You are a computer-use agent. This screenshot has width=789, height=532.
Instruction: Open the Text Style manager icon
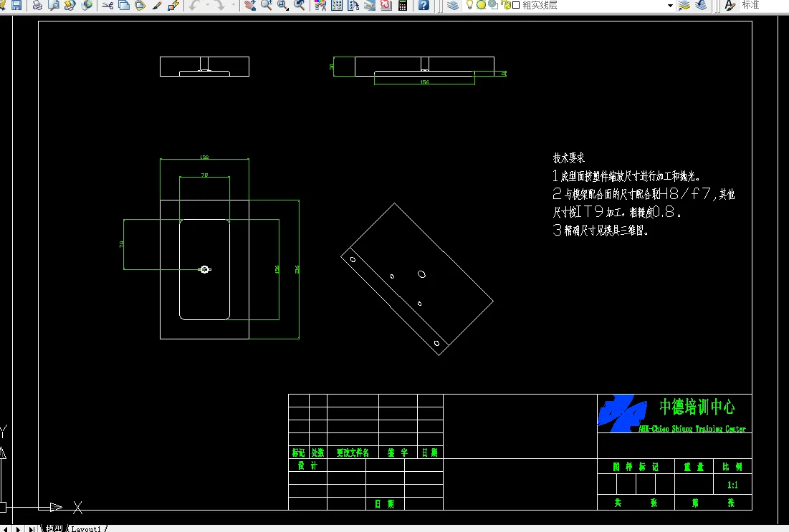(730, 5)
